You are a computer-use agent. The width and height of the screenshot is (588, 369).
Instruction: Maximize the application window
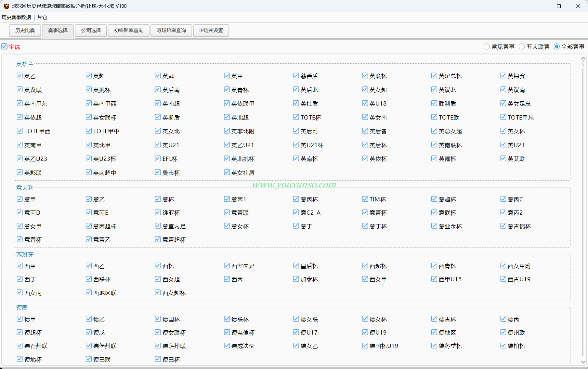[559, 6]
